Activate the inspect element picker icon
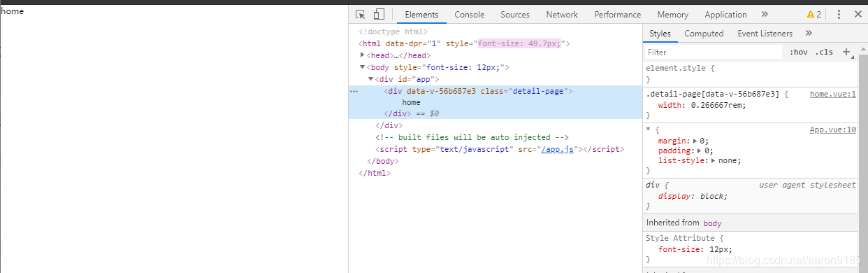Screen dimensions: 868x273 click(x=361, y=14)
